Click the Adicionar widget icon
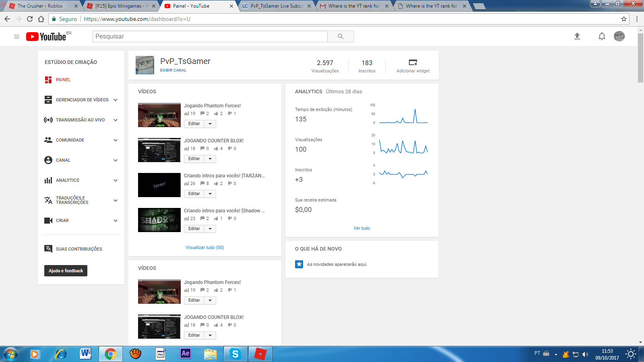Viewport: 644px width, 362px height. (413, 62)
